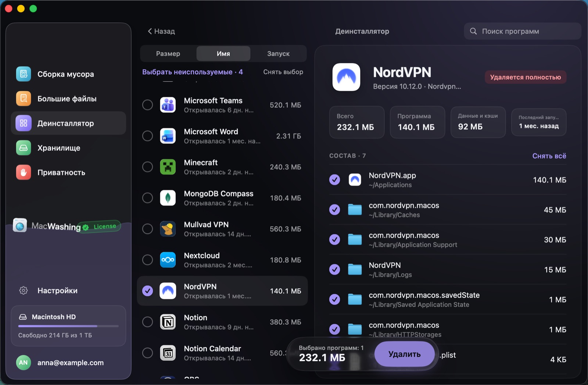Screen dimensions: 588x385
Task: Open Сборка мусора sidebar icon
Action: 24,74
